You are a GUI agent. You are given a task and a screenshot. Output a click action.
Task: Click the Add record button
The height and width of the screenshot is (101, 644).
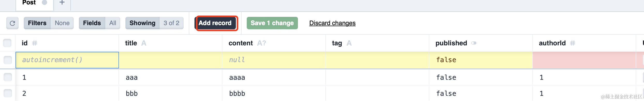(215, 23)
